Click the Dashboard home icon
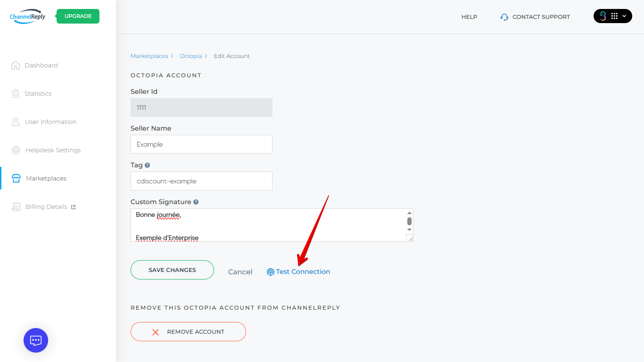 (16, 65)
